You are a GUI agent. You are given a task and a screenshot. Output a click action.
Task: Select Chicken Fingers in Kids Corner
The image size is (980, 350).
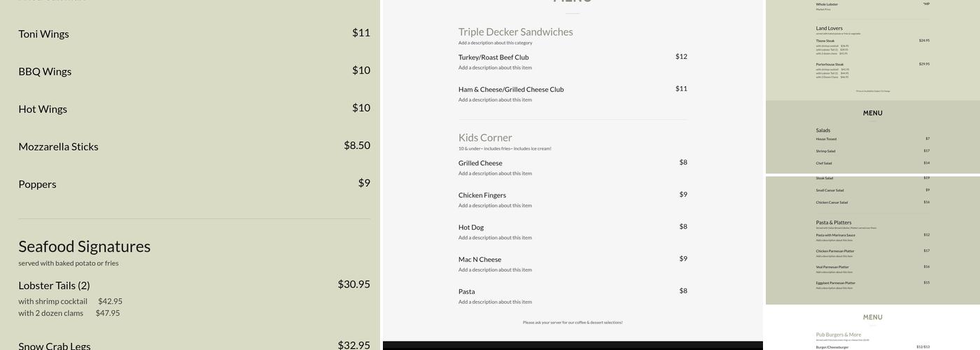pyautogui.click(x=482, y=195)
